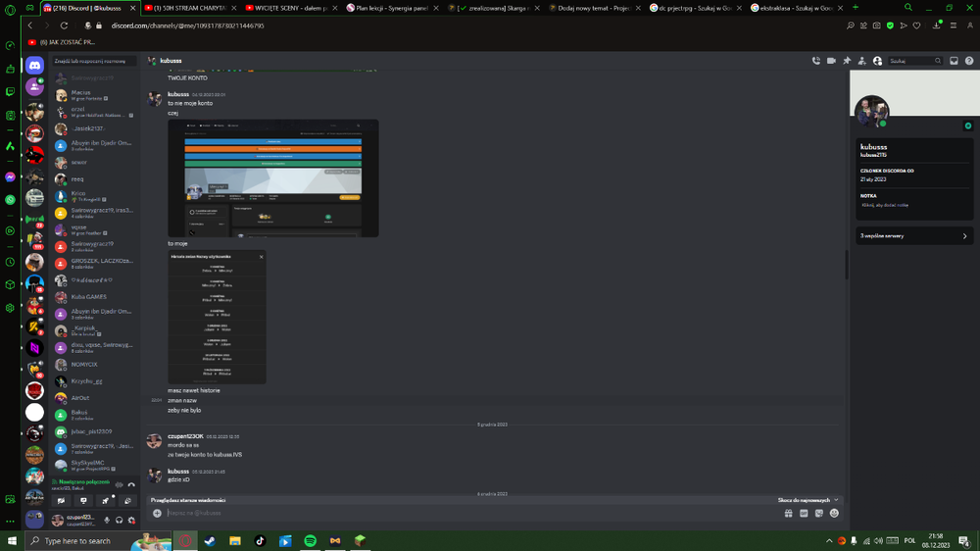Start a voice call with kubusss

[816, 61]
